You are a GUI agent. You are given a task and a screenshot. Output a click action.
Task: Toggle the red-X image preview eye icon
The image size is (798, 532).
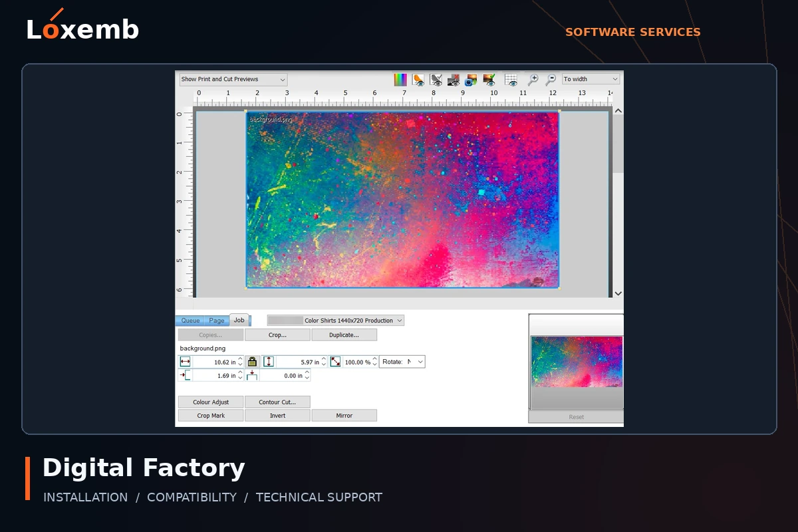[x=454, y=80]
